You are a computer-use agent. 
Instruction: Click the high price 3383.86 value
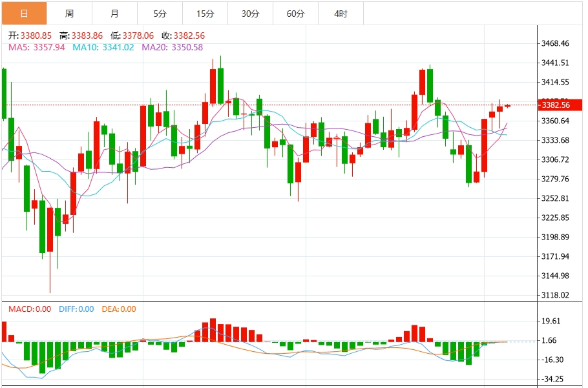(87, 36)
